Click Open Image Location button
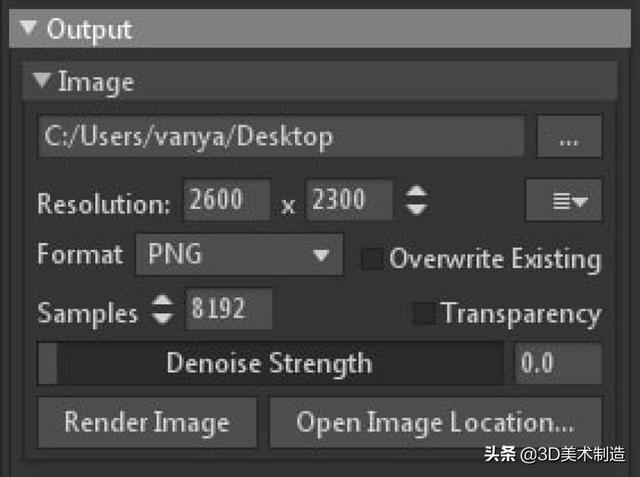The width and height of the screenshot is (640, 477). (x=435, y=422)
